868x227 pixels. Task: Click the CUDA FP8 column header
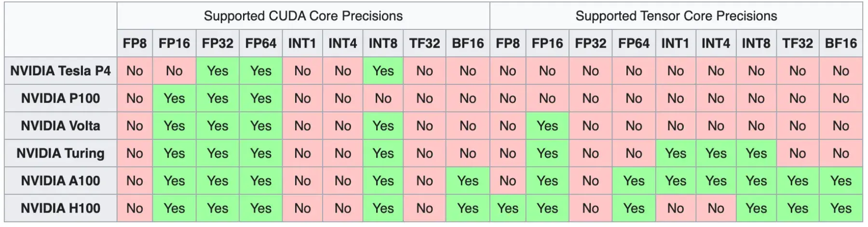tap(135, 43)
